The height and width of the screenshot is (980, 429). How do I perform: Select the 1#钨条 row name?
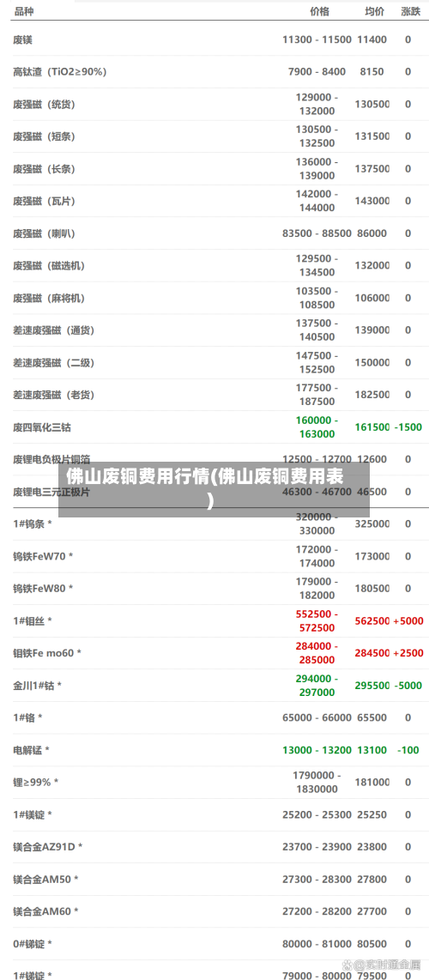coord(33,523)
